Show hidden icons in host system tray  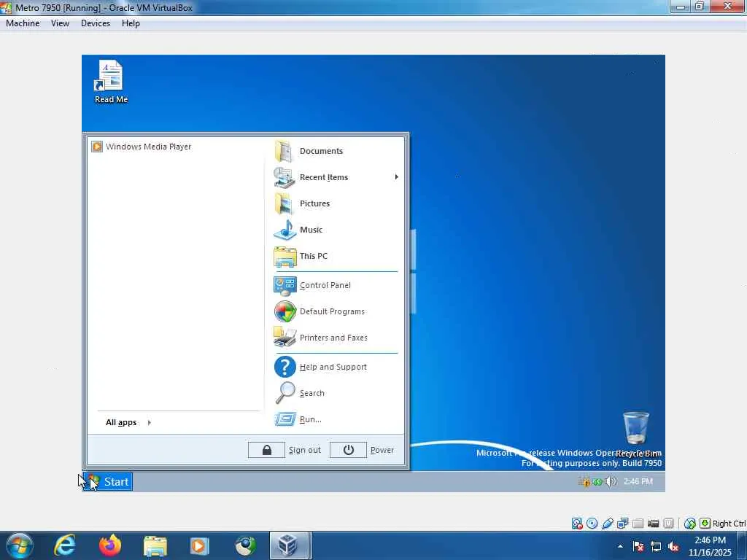point(620,546)
